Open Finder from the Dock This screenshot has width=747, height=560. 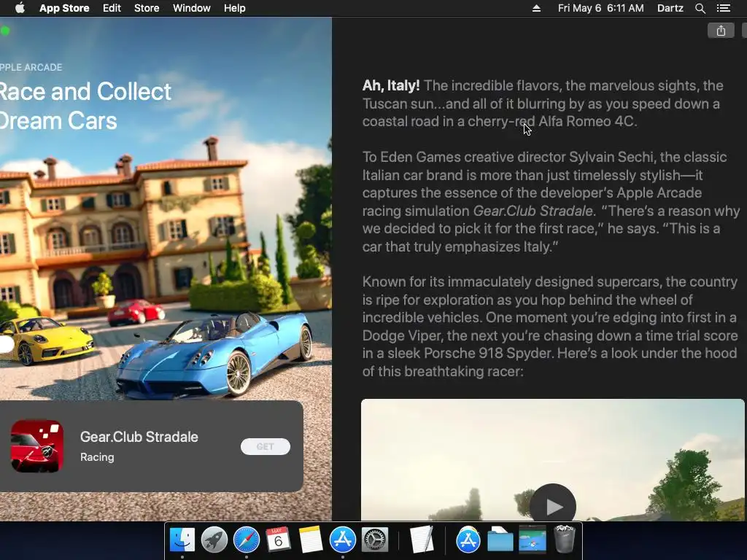tap(182, 540)
